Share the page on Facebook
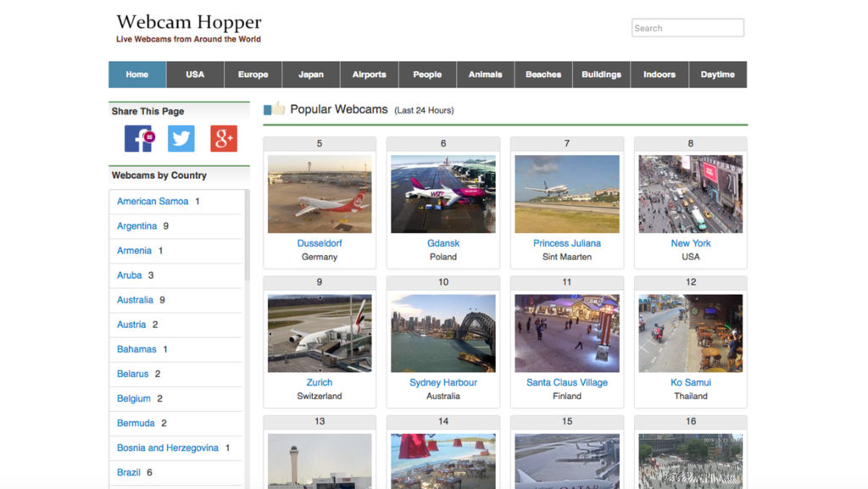 (138, 138)
